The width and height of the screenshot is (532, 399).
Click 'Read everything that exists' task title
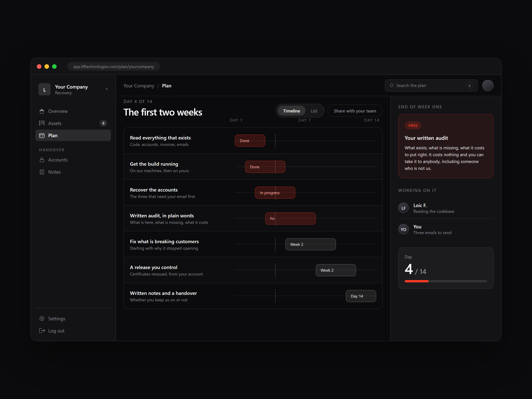pos(160,138)
